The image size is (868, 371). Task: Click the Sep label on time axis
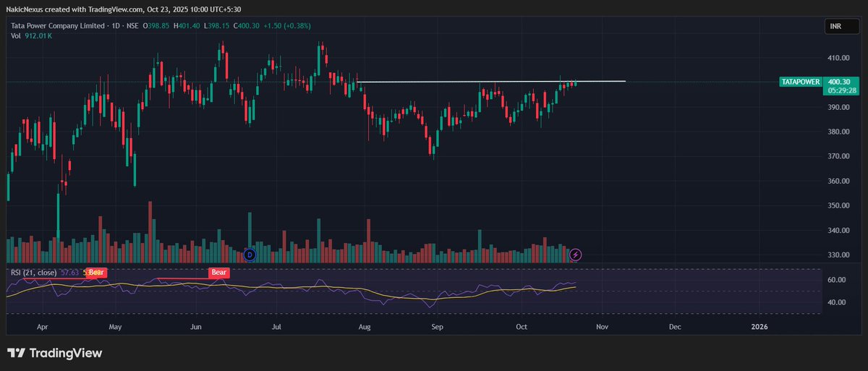(x=436, y=327)
